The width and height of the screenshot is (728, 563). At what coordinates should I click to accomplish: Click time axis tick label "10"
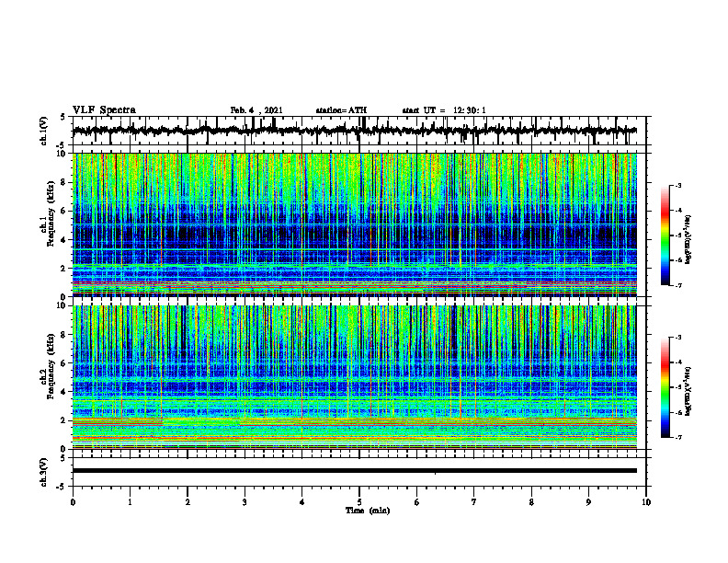[x=646, y=502]
